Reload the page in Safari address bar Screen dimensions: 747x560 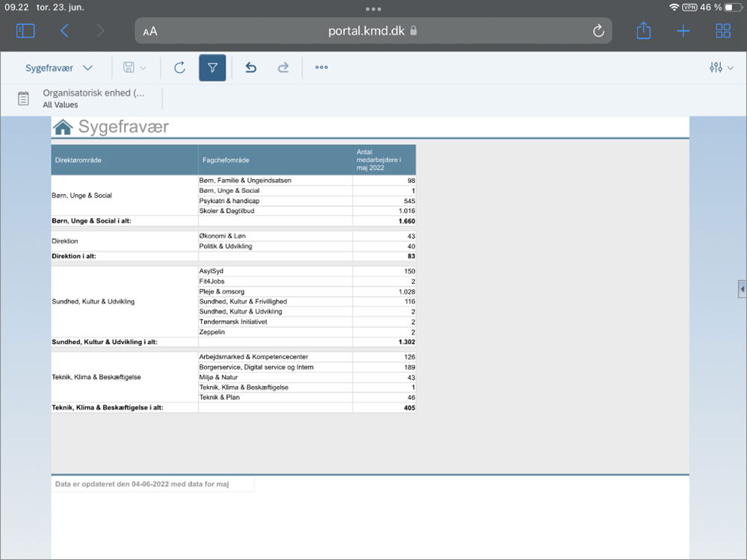pos(598,31)
